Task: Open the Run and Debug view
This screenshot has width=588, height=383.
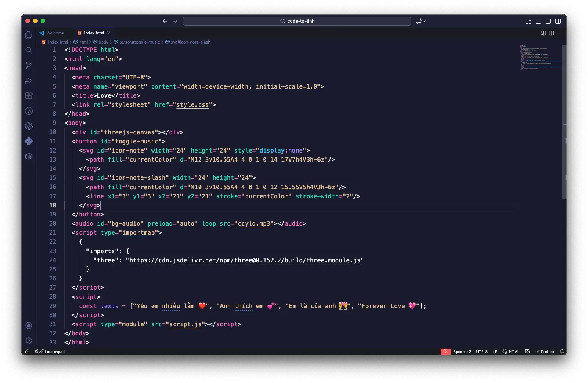Action: coord(28,81)
